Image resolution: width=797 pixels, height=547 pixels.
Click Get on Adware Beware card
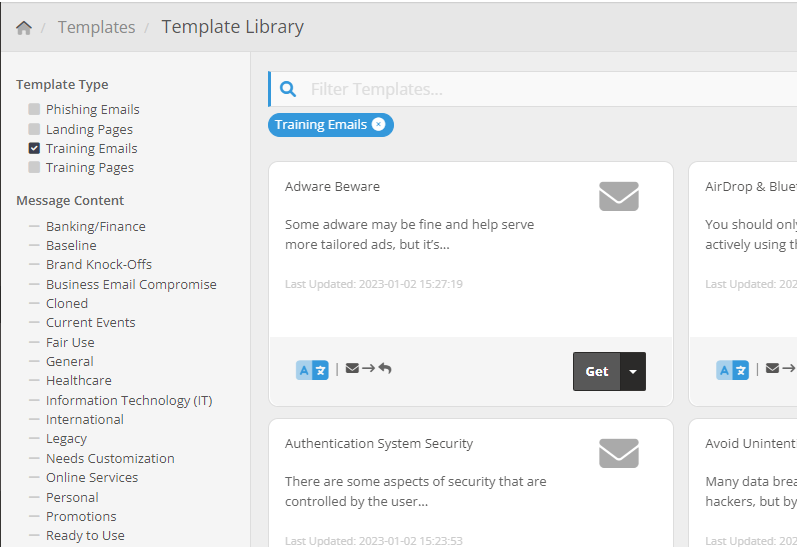(x=597, y=372)
